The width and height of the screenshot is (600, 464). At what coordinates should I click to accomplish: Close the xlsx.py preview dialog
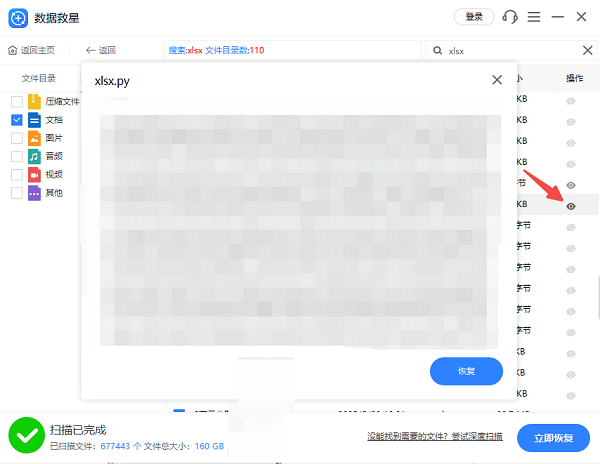click(496, 80)
